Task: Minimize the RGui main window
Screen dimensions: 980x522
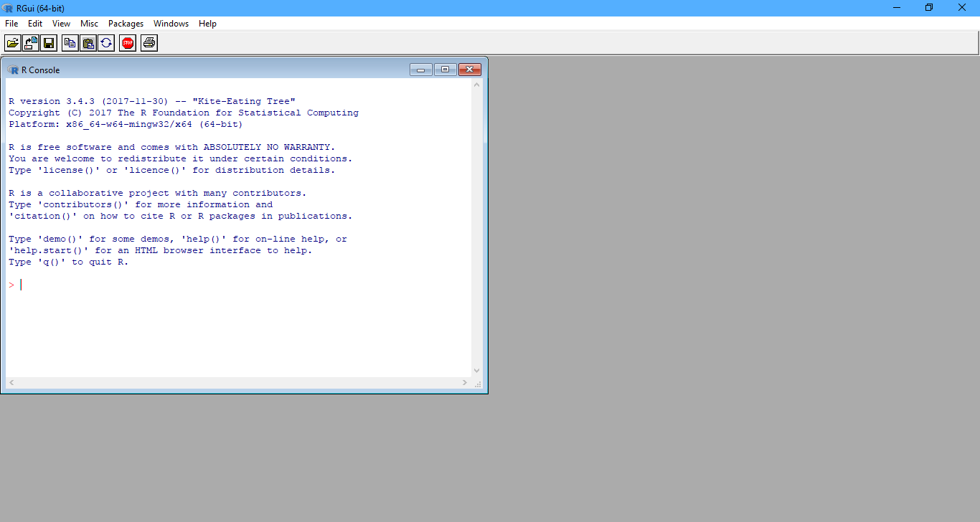Action: tap(897, 8)
